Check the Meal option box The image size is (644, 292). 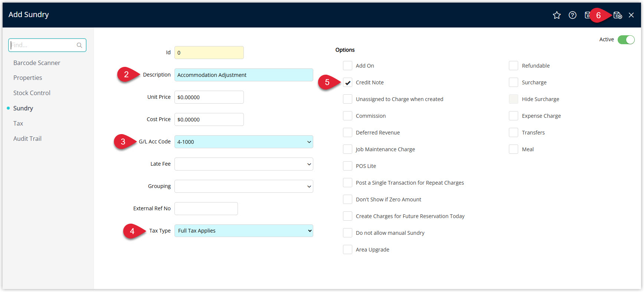tap(513, 149)
